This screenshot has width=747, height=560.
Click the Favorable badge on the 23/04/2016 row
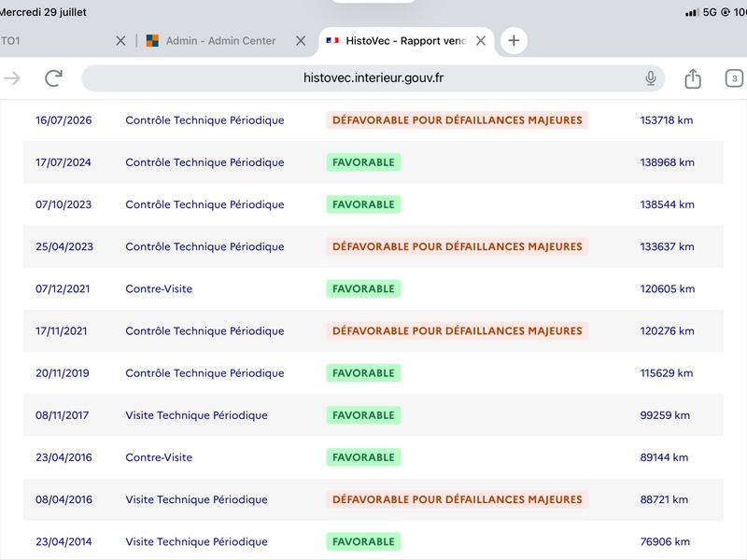pyautogui.click(x=363, y=457)
